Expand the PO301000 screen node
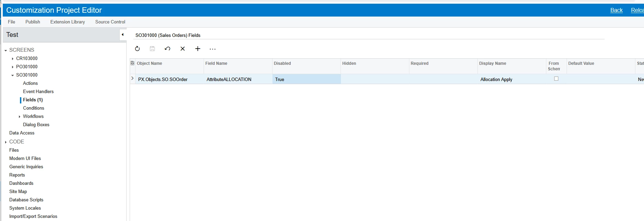 click(x=13, y=67)
